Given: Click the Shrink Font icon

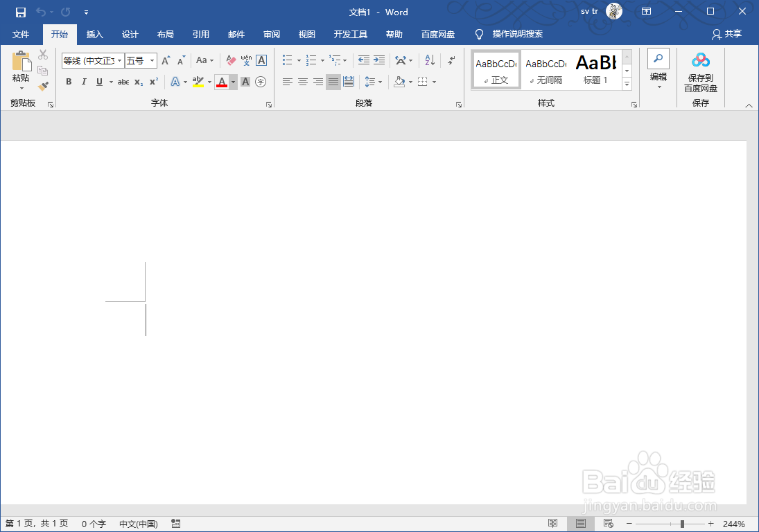Looking at the screenshot, I should pos(182,60).
